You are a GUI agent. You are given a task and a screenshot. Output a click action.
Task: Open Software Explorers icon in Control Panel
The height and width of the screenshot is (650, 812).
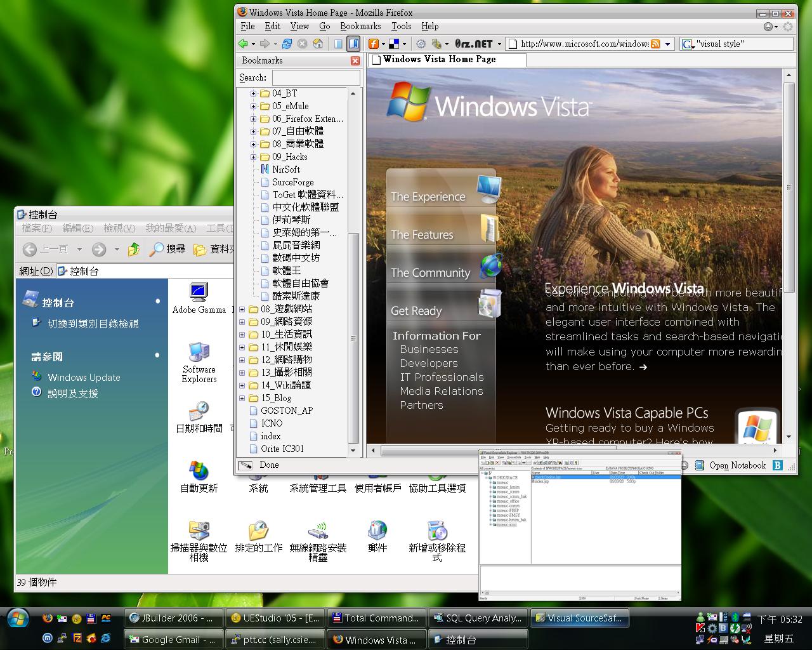coord(199,363)
